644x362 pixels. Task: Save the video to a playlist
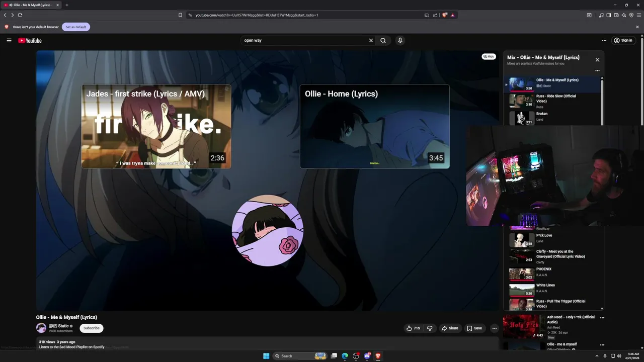tap(474, 328)
